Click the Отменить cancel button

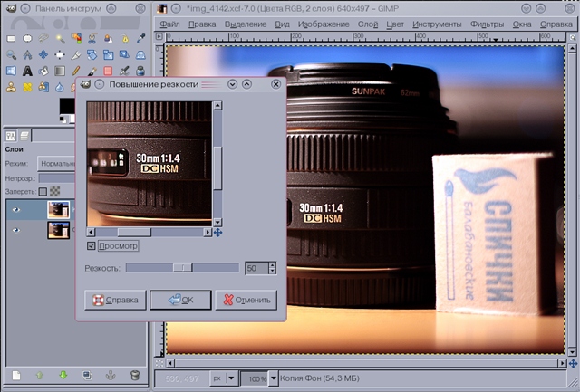tap(246, 300)
